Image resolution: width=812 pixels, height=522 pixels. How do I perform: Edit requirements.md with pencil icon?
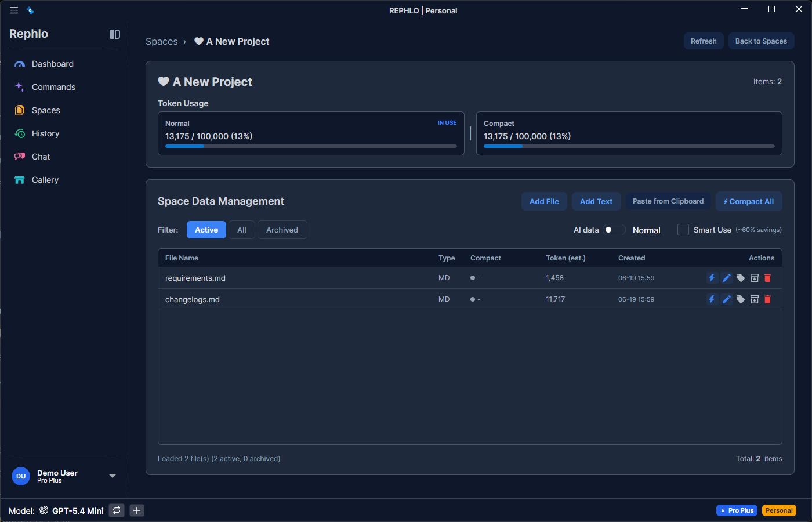(726, 278)
